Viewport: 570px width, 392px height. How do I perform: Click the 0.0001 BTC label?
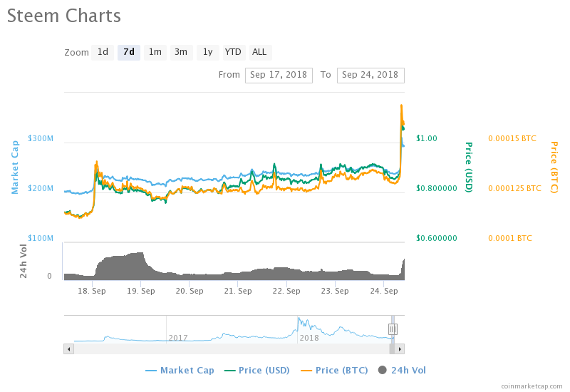510,238
